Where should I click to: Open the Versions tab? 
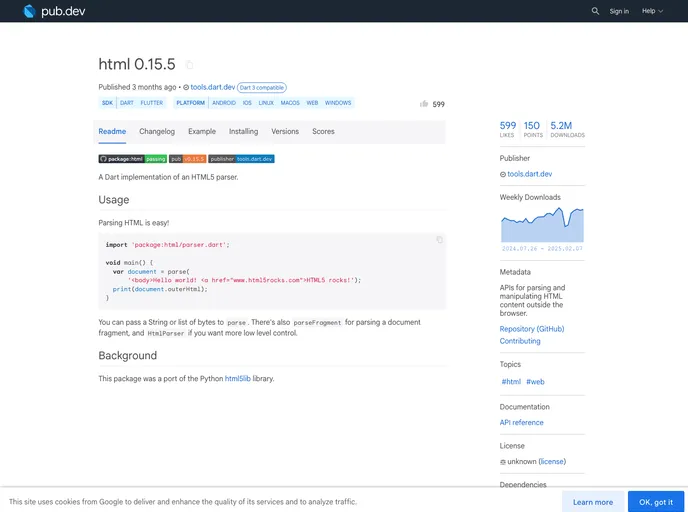(x=285, y=132)
